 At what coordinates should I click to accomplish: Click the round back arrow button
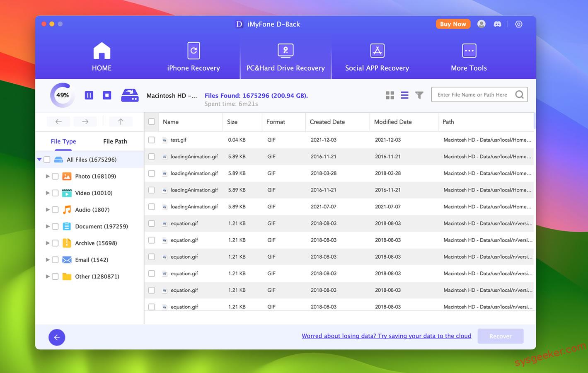(x=57, y=337)
